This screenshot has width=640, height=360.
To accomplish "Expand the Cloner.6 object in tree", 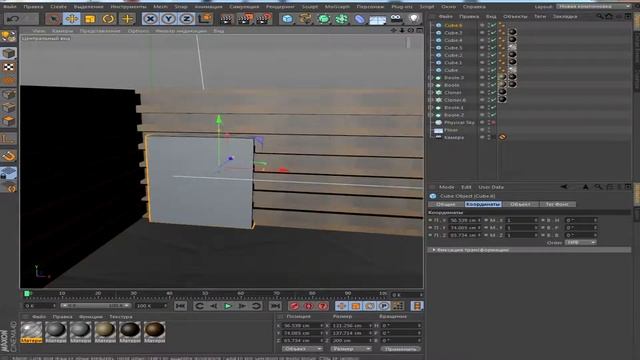I will 431,100.
